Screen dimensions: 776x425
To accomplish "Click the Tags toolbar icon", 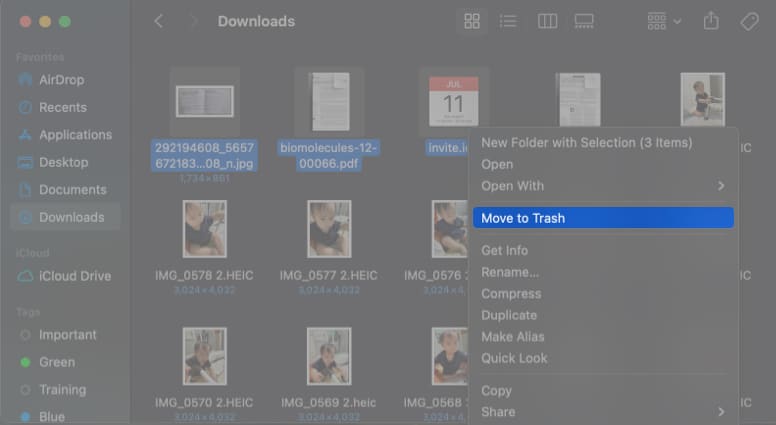I will (749, 21).
